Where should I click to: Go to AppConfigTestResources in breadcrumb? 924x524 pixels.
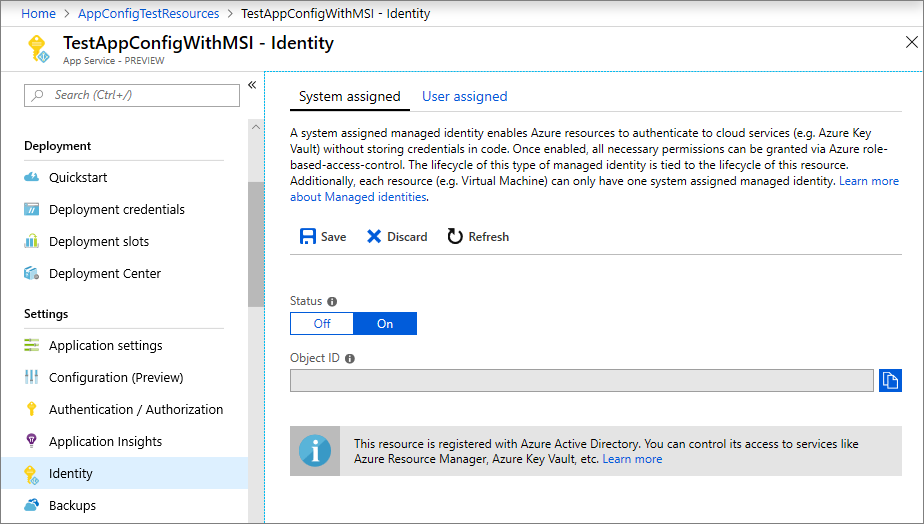(x=148, y=14)
